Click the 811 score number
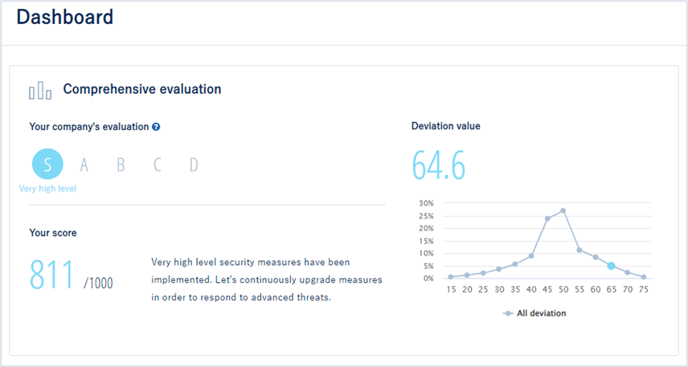688x367 pixels. click(52, 275)
